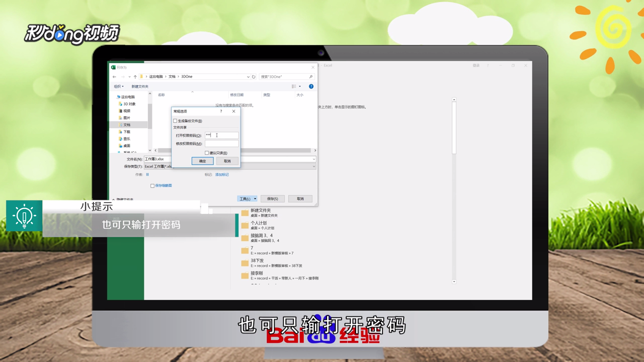Select 这台电脑 in navigation tree

pos(128,97)
